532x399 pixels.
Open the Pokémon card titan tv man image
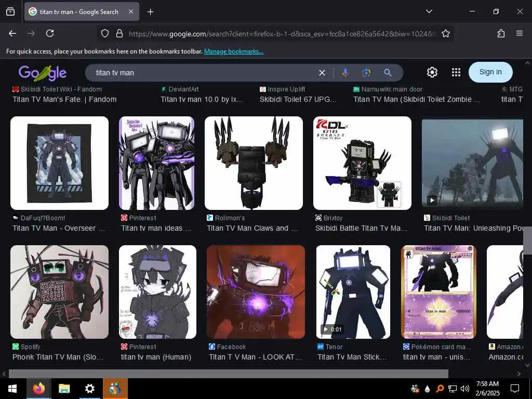point(438,292)
